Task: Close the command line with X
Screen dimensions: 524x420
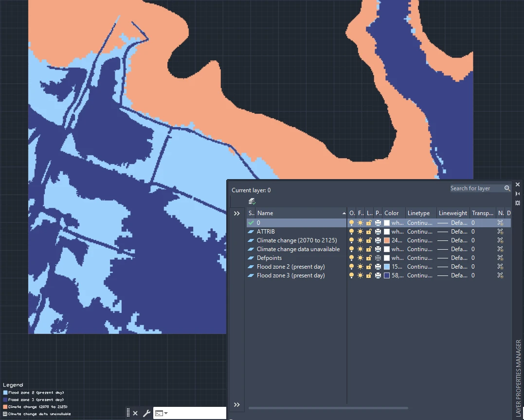Action: click(x=135, y=413)
